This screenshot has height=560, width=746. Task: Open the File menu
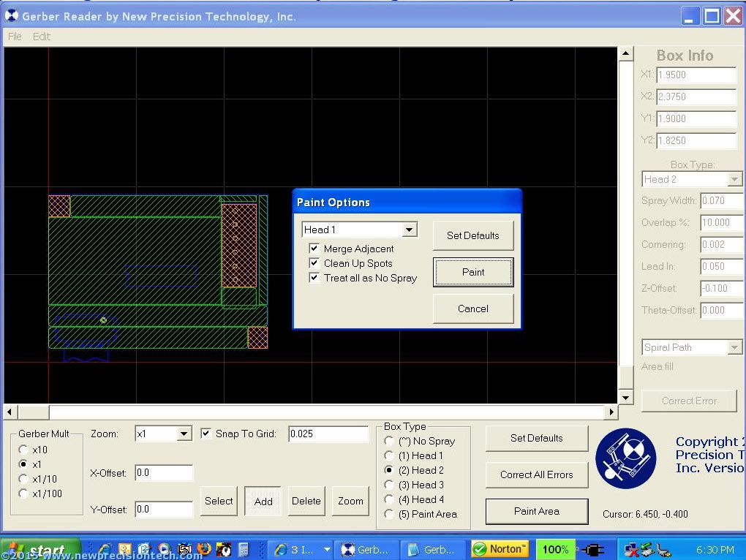pos(15,36)
